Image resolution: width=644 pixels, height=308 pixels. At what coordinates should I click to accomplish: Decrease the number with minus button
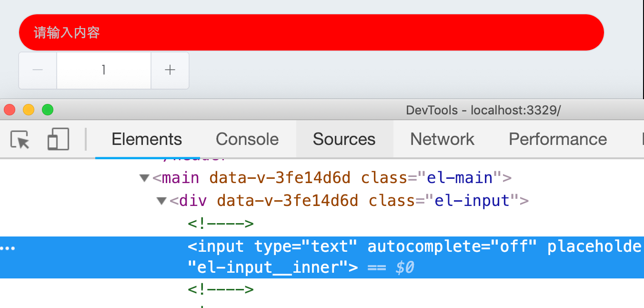click(x=38, y=71)
